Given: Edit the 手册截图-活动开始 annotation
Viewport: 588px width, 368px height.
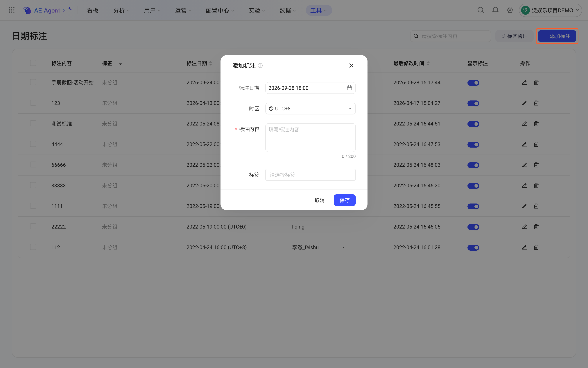Looking at the screenshot, I should (x=524, y=82).
